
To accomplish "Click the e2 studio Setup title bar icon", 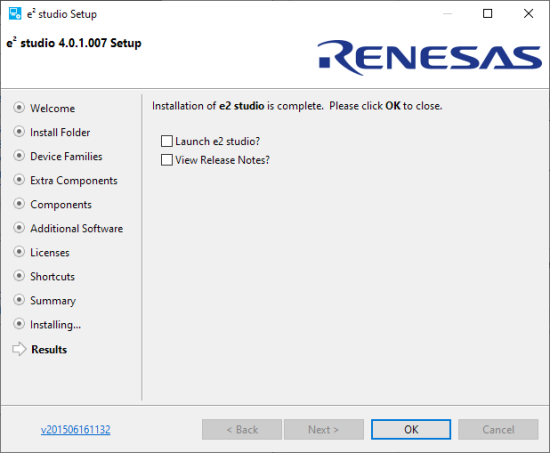I will click(15, 14).
